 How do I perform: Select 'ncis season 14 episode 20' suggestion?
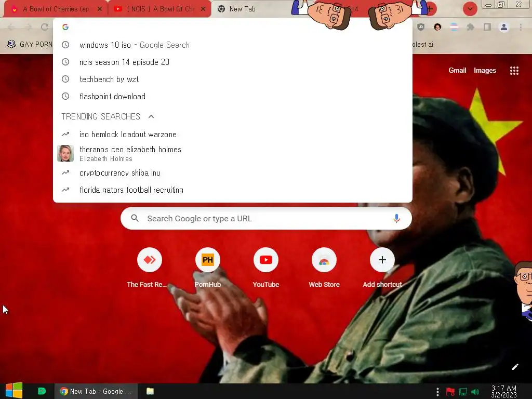233,62
